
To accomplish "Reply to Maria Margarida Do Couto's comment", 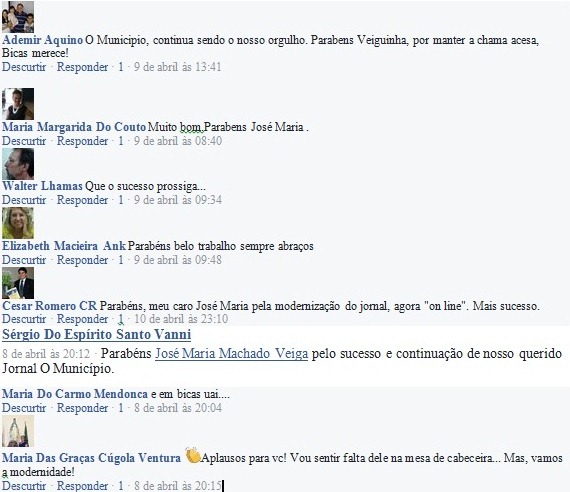I will (83, 141).
